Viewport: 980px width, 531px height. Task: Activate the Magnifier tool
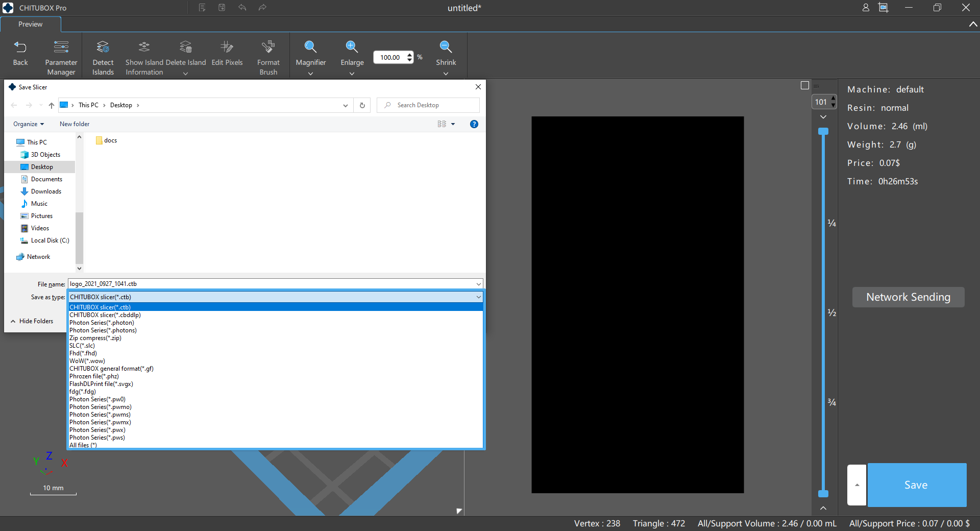310,47
